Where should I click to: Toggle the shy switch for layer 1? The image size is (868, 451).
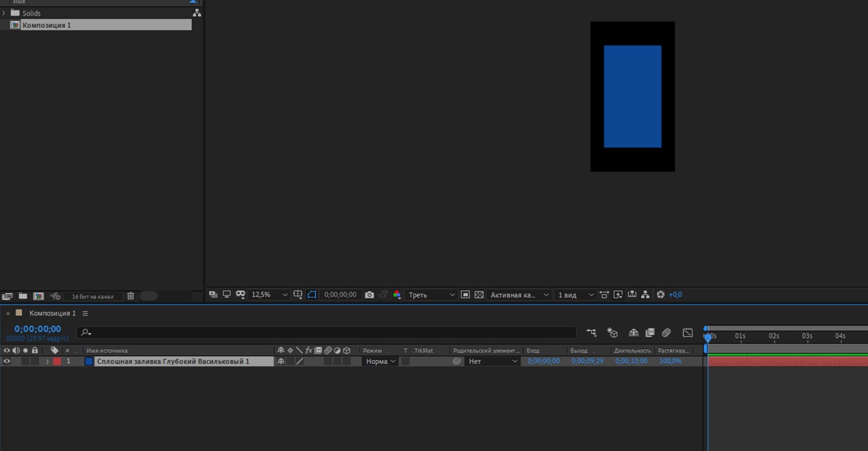click(281, 361)
